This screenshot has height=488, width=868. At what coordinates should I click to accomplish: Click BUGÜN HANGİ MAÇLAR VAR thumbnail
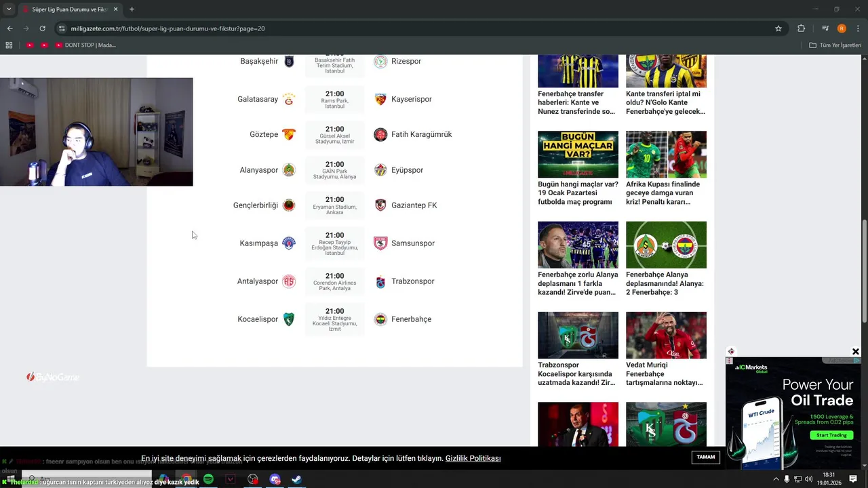point(578,155)
